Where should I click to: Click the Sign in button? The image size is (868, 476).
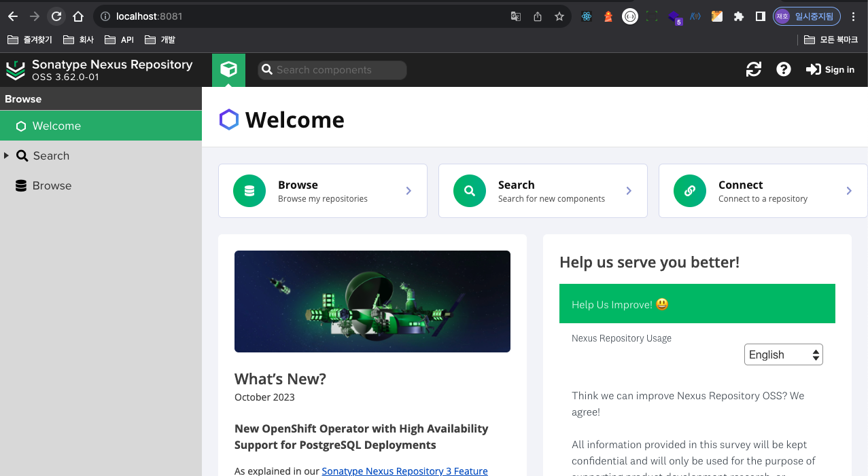coord(830,69)
